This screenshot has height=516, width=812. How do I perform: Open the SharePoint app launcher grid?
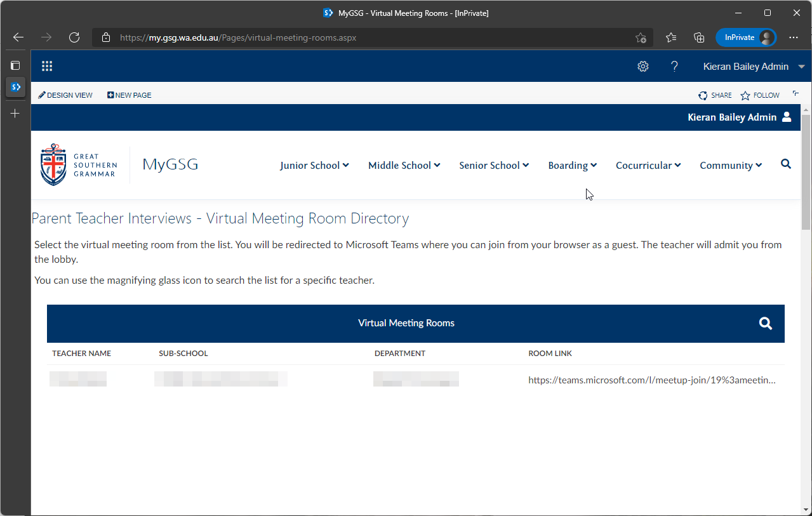coord(47,66)
